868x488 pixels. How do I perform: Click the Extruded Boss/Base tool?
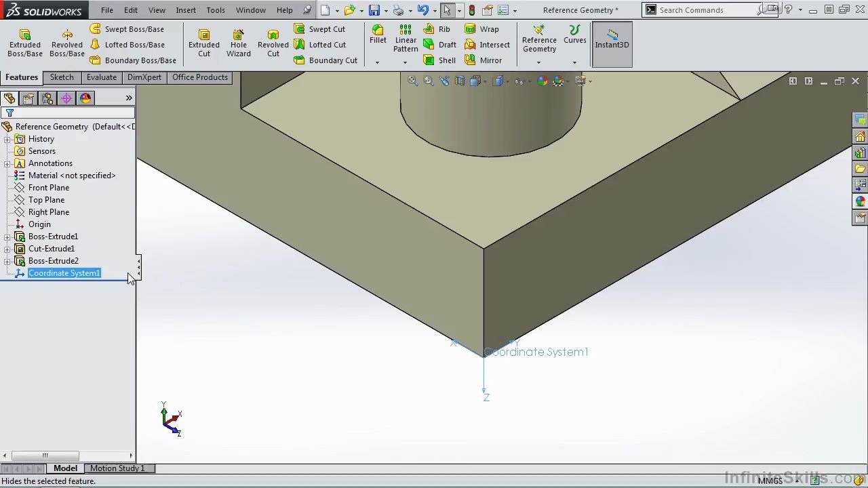point(24,42)
